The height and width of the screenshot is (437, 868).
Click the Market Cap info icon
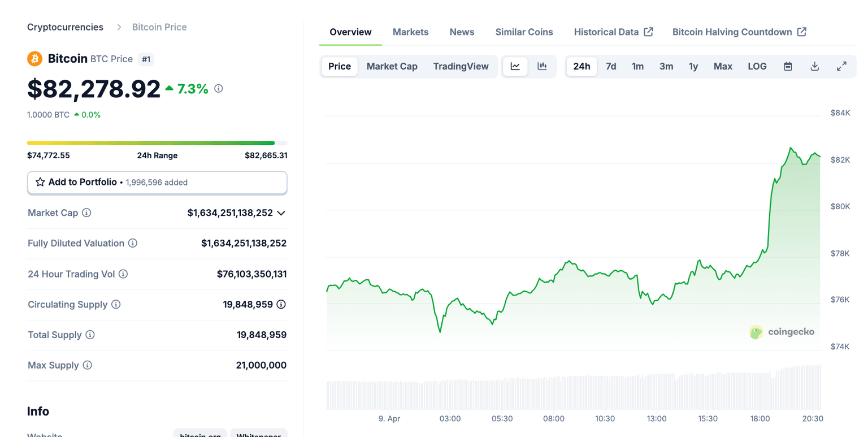86,213
